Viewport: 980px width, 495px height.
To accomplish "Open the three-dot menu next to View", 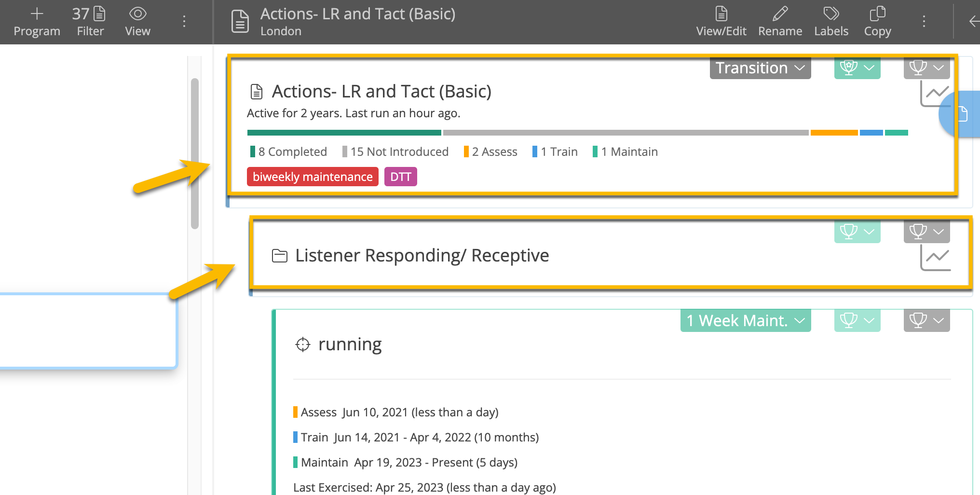I will tap(184, 21).
